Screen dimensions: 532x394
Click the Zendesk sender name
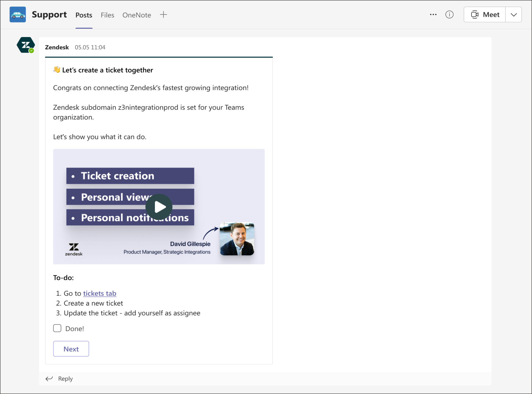coord(57,47)
